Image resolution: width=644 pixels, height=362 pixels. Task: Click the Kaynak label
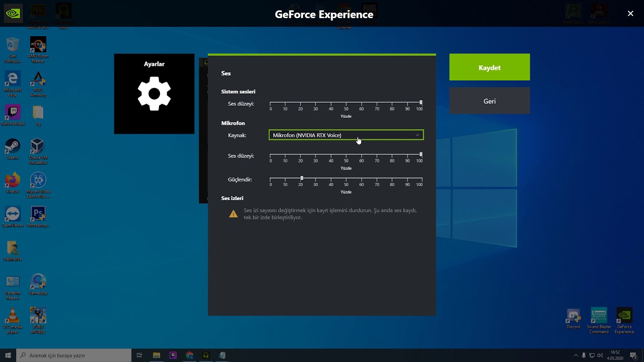(237, 135)
